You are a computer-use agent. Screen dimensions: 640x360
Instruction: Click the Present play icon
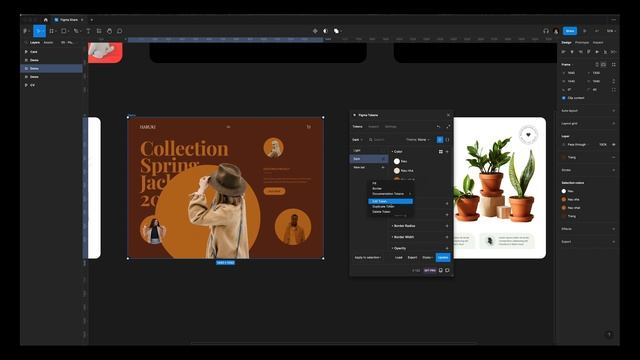[585, 31]
